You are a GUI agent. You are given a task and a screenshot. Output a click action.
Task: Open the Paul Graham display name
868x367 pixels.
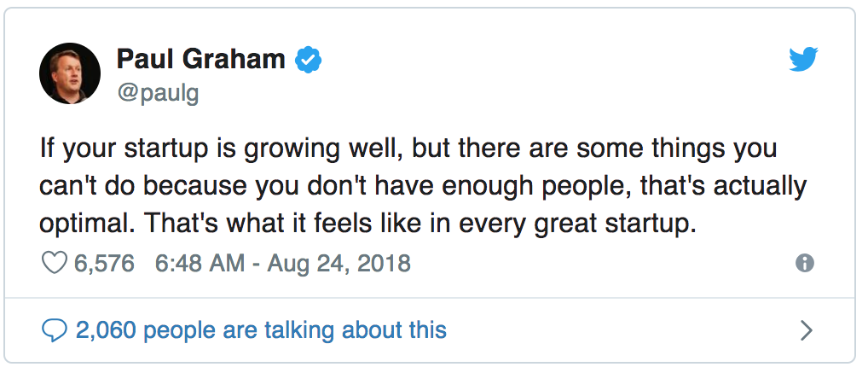pyautogui.click(x=201, y=60)
